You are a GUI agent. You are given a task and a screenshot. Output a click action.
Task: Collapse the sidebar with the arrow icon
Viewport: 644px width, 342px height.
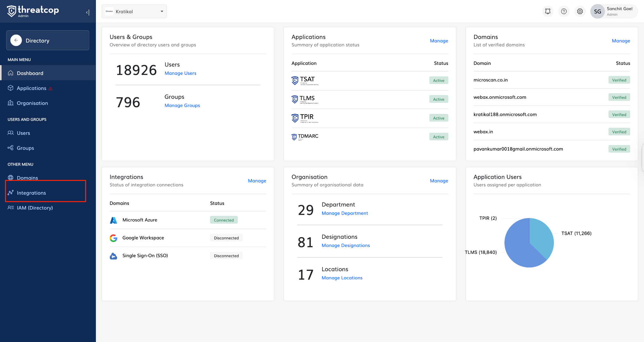pos(87,12)
